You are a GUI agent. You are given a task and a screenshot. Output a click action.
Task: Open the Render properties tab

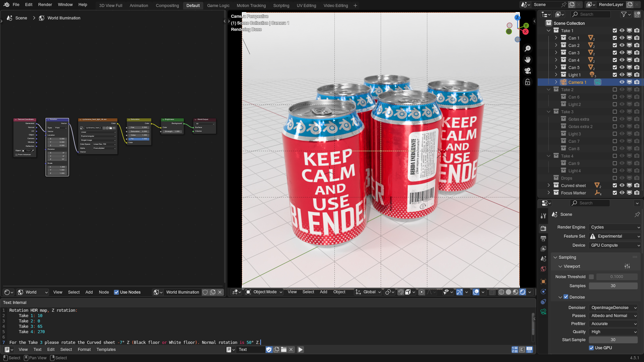[543, 228]
